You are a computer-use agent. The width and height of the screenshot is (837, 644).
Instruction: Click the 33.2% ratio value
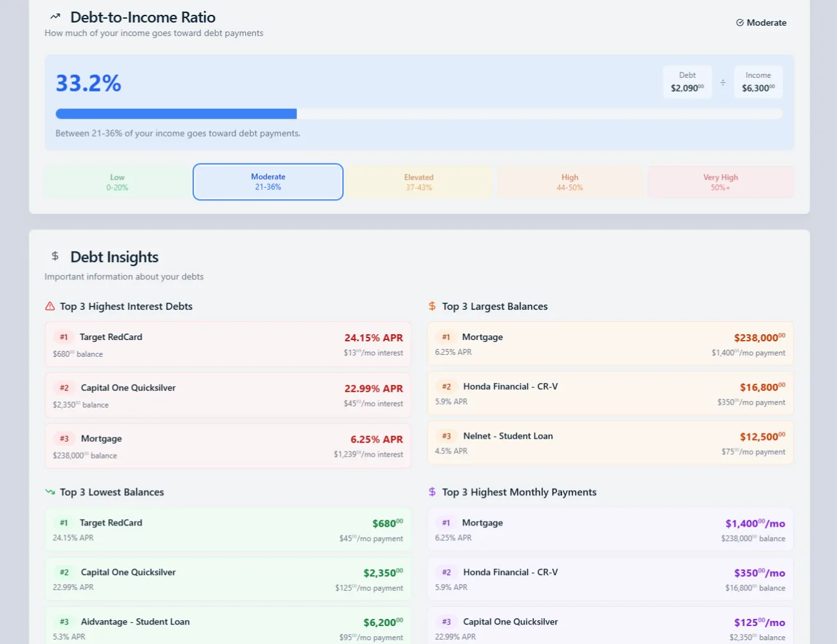tap(88, 83)
